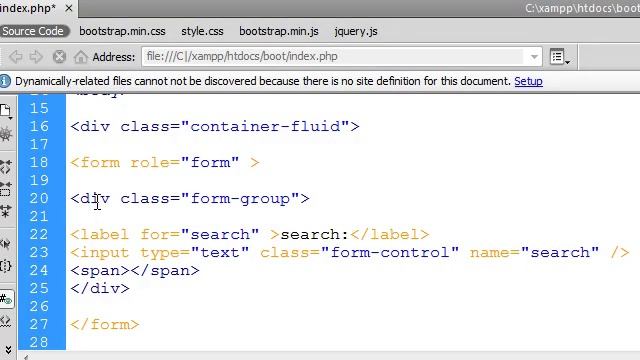Click the Stop loading icon

(59, 57)
